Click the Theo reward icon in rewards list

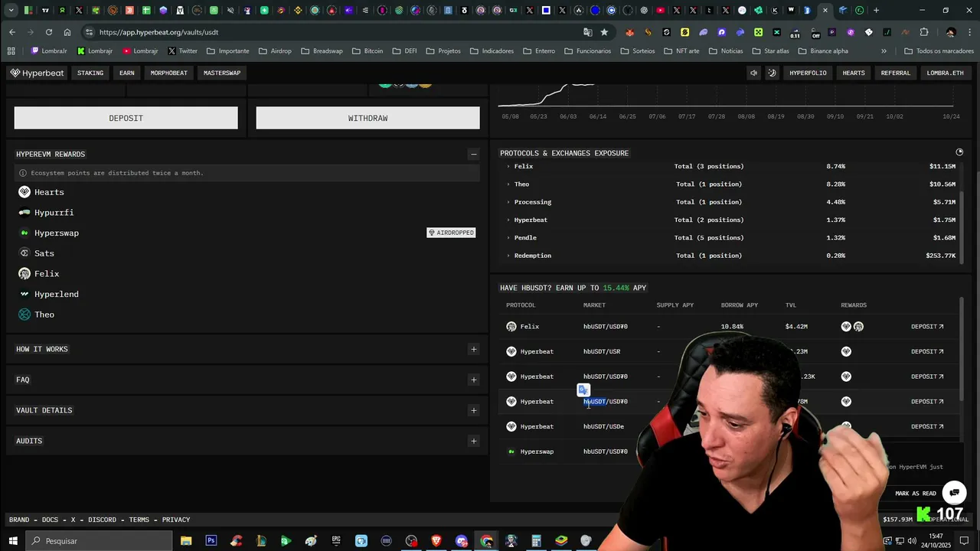[24, 315]
